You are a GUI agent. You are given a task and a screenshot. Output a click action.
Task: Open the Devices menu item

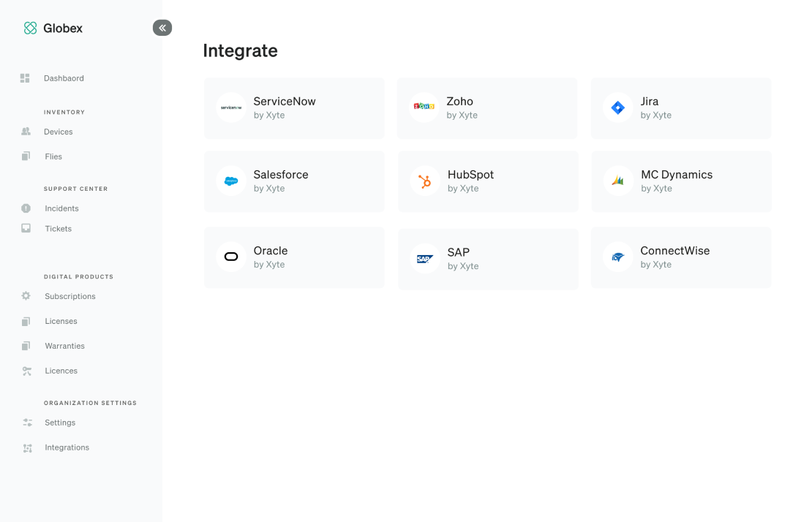click(x=58, y=132)
